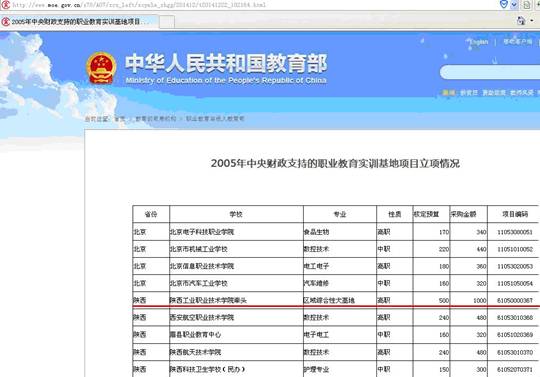Click the purchase amount 360
Image resolution: width=540 pixels, height=377 pixels.
point(481,266)
